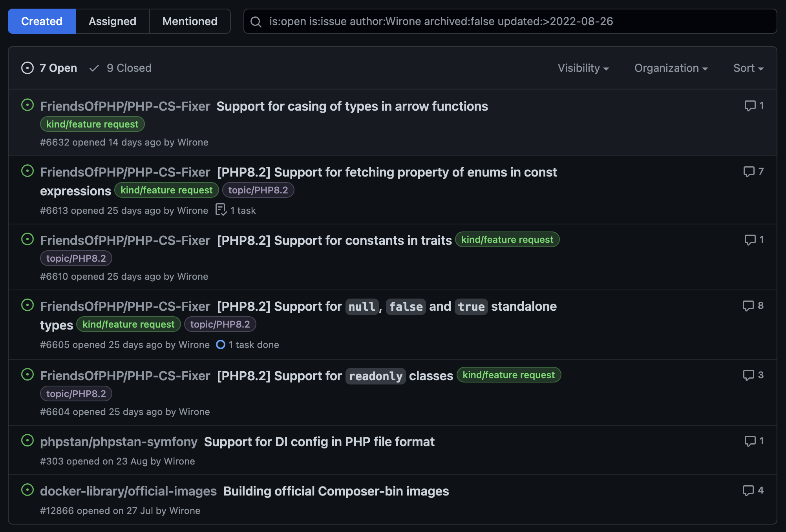The width and height of the screenshot is (786, 532).
Task: Open enums in const expressions issue title
Action: (x=387, y=172)
